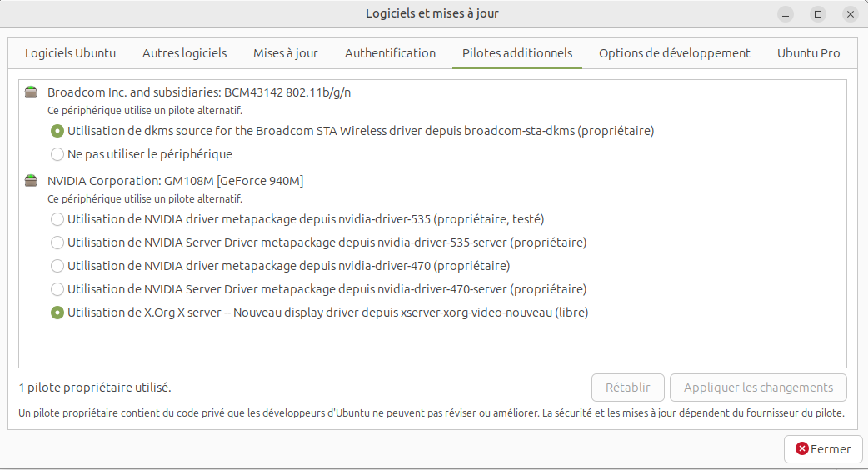This screenshot has height=470, width=868.
Task: Open the Logiciels Ubuntu tab
Action: click(70, 53)
